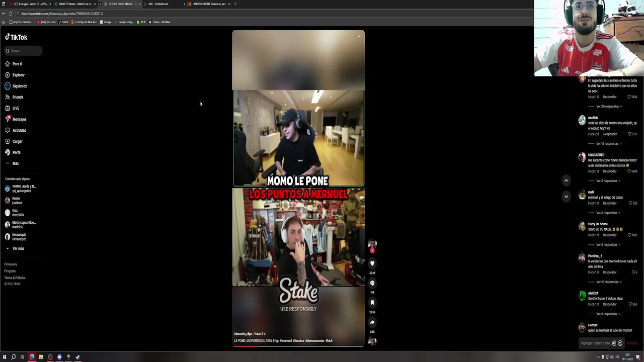Viewport: 644px width, 362px height.
Task: Switch to FabitoTV Stream browser tab
Action: coord(75,4)
